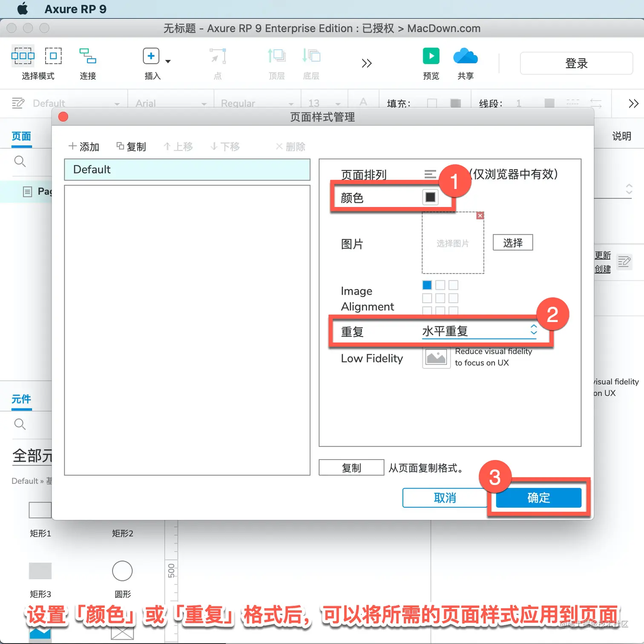The width and height of the screenshot is (644, 644).
Task: Switch to the Widgets (元件) tab
Action: point(21,399)
